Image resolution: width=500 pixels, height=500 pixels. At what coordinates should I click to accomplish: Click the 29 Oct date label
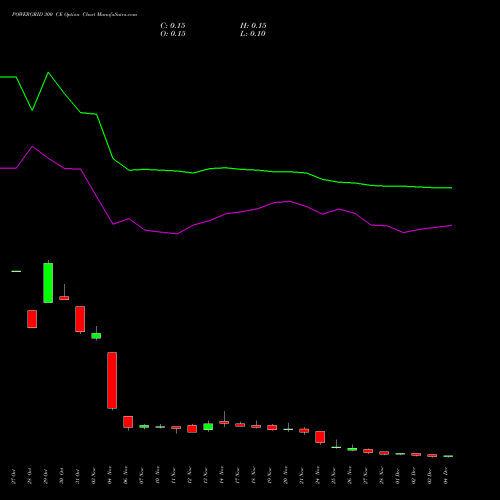click(46, 476)
